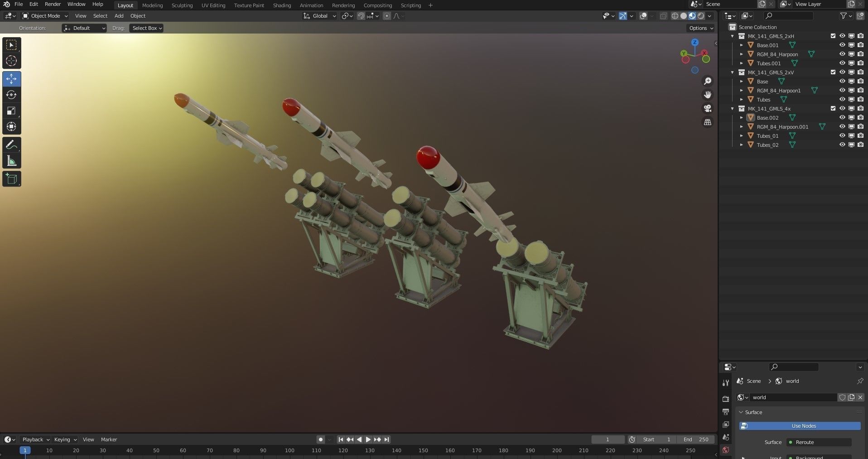Switch to wireframe viewport shading
Screen dimensions: 868x459
click(x=675, y=16)
